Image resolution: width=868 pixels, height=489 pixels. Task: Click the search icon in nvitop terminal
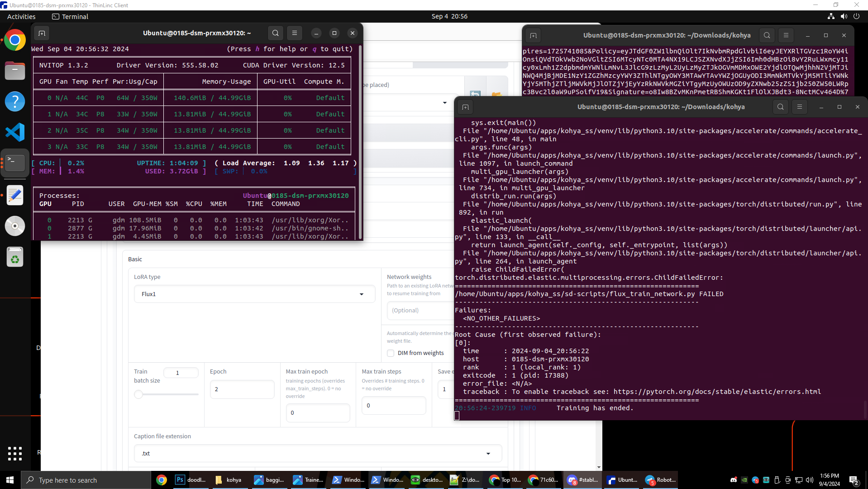[275, 33]
